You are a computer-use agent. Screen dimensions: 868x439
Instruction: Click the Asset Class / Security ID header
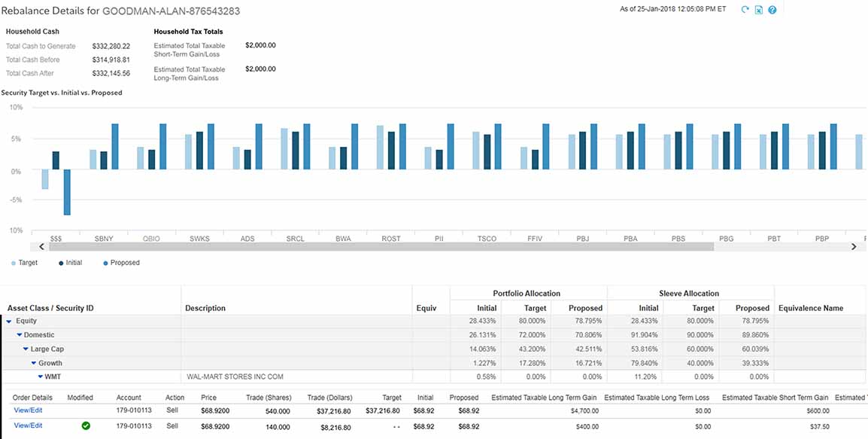click(x=50, y=308)
